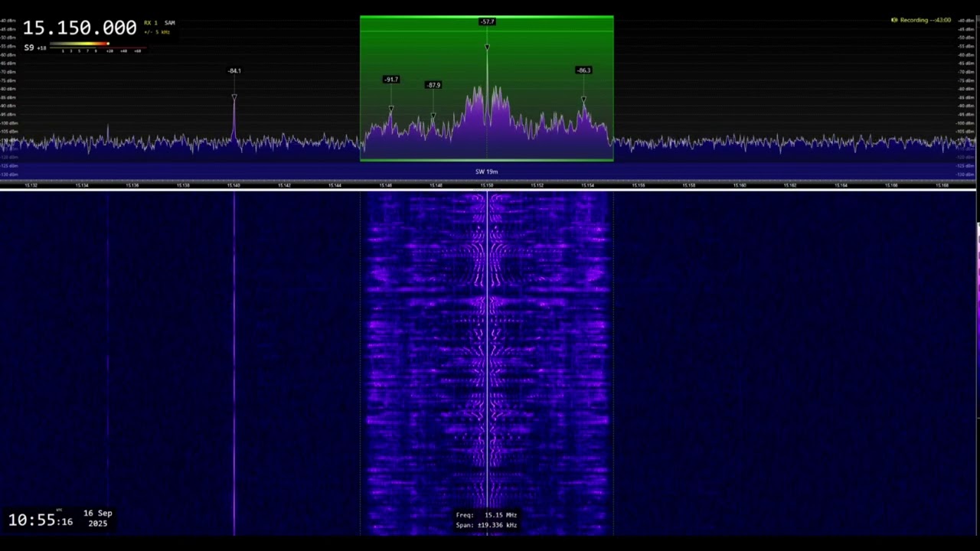Click the +/- 5 kHz bandwidth label

tap(157, 32)
